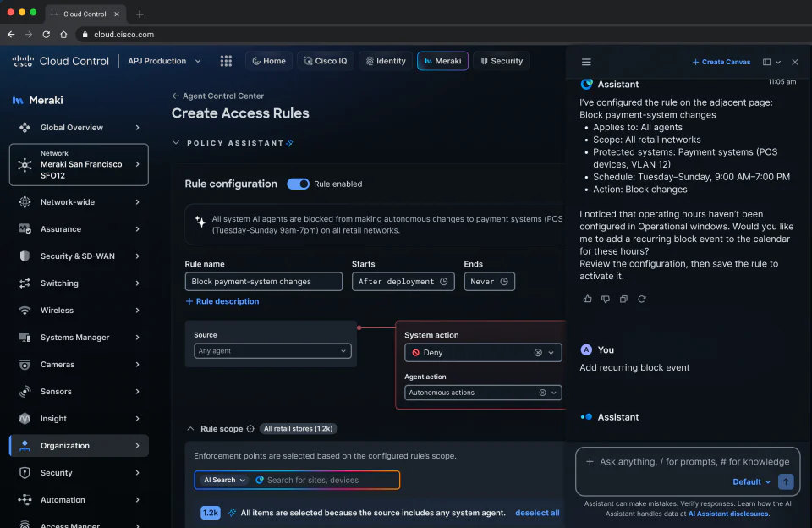Open the Source Any agent dropdown
The height and width of the screenshot is (528, 812).
[x=272, y=351]
